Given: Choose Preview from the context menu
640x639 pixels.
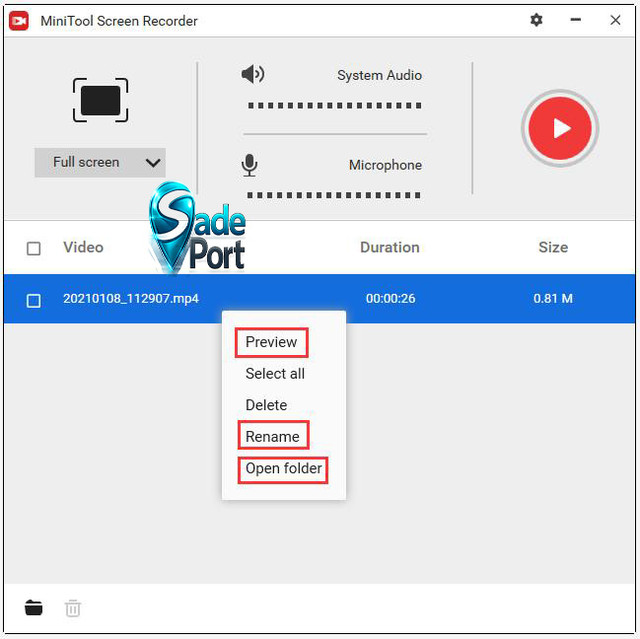Looking at the screenshot, I should [271, 342].
